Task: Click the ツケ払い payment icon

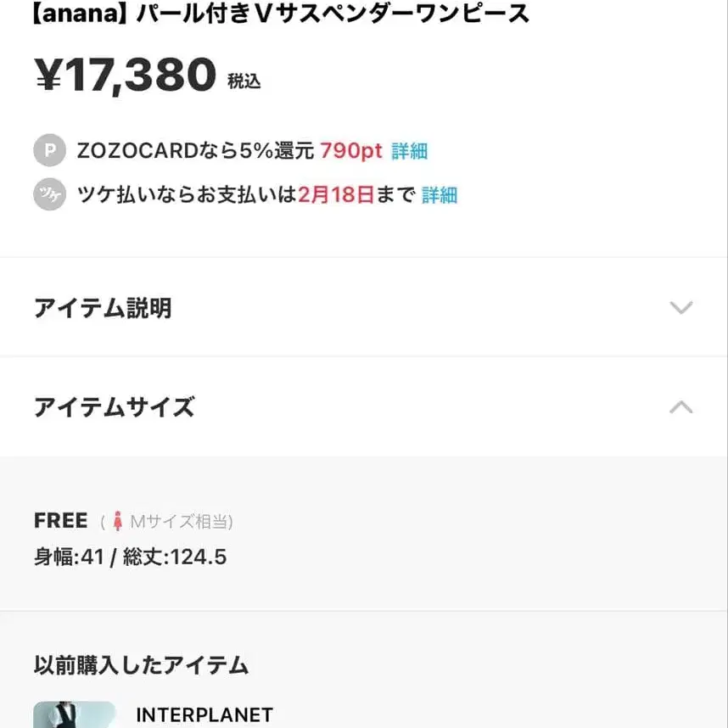Action: [49, 194]
